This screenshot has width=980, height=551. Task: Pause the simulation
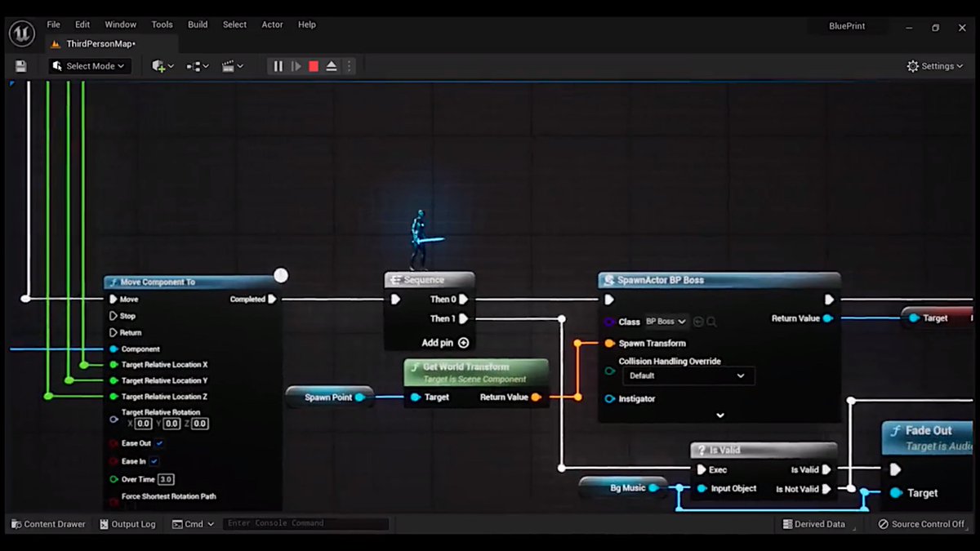coord(278,66)
